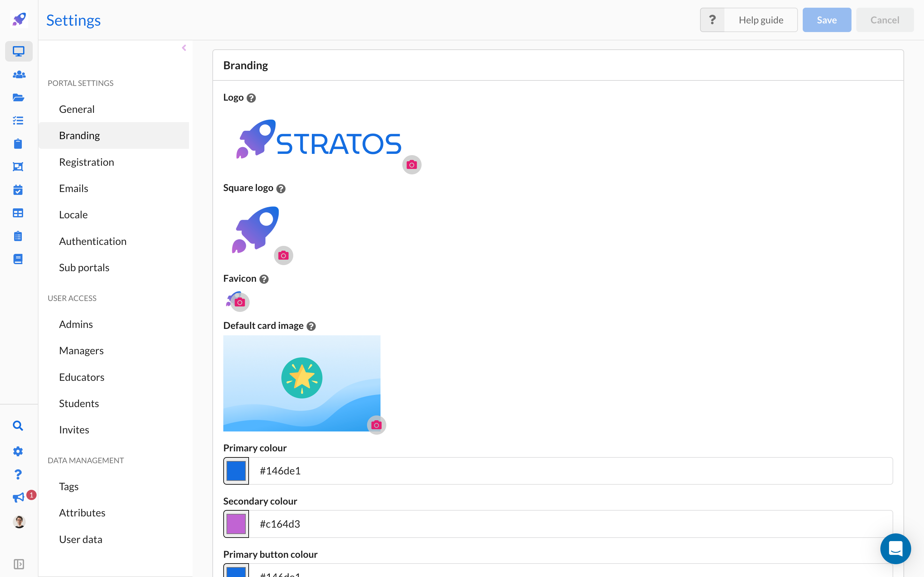Viewport: 924px width, 577px height.
Task: Click the settings gear icon
Action: (x=18, y=451)
